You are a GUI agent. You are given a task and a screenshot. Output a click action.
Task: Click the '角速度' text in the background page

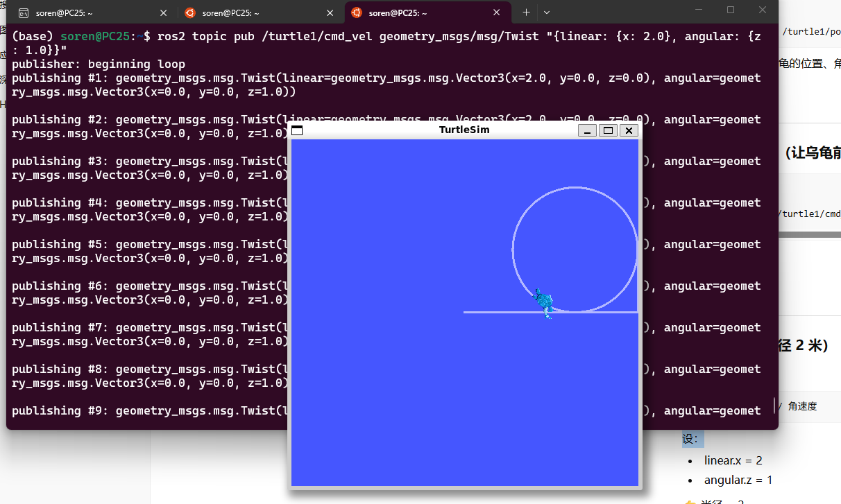pyautogui.click(x=802, y=406)
